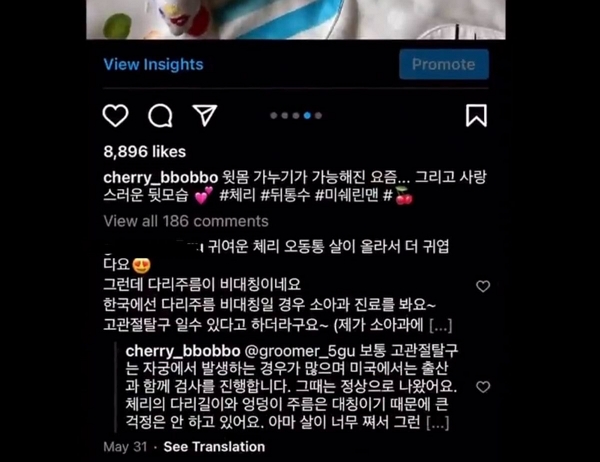Like cherry_bbobbo's reply comment

point(483,387)
